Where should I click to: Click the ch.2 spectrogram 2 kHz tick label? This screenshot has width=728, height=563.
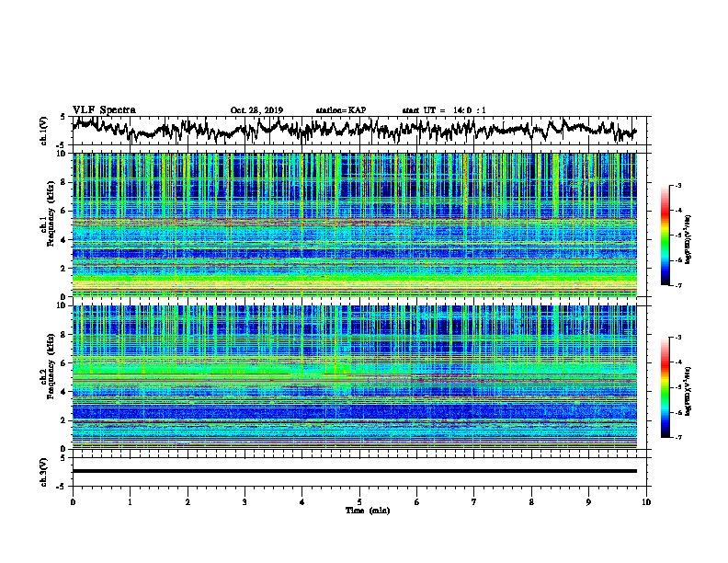tap(64, 420)
